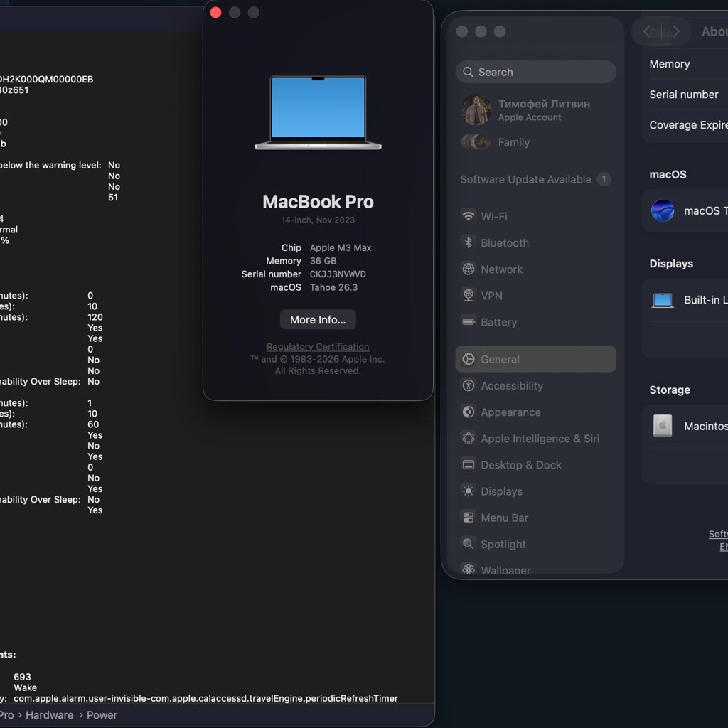Viewport: 728px width, 728px height.
Task: Open Wi-Fi settings icon
Action: click(468, 216)
